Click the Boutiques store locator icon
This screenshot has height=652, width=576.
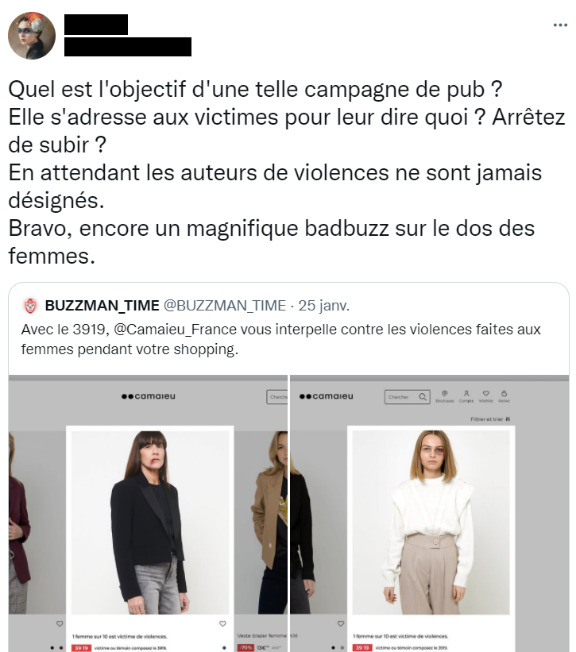click(444, 396)
